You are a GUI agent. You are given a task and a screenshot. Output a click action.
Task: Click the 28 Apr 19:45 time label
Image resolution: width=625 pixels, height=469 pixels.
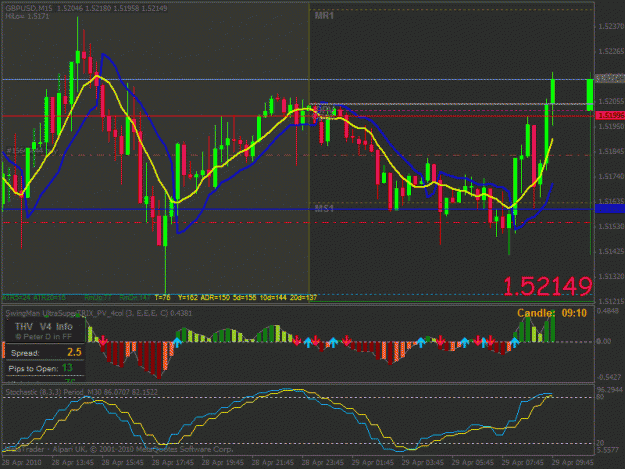[222, 463]
